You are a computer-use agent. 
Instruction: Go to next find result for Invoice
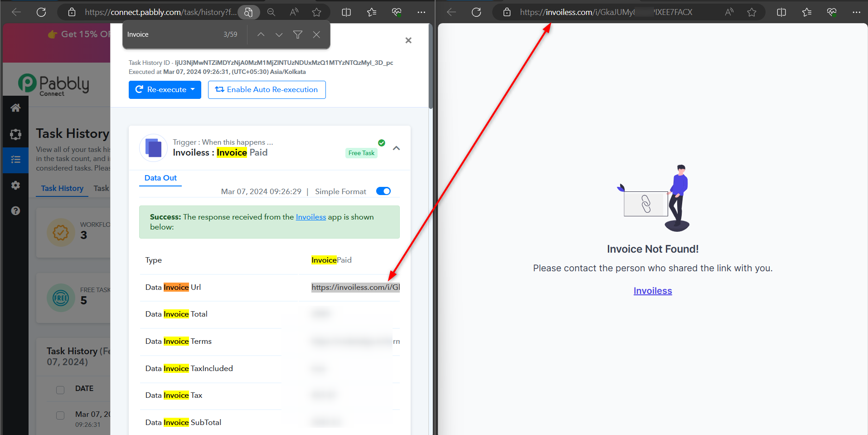pyautogui.click(x=279, y=34)
